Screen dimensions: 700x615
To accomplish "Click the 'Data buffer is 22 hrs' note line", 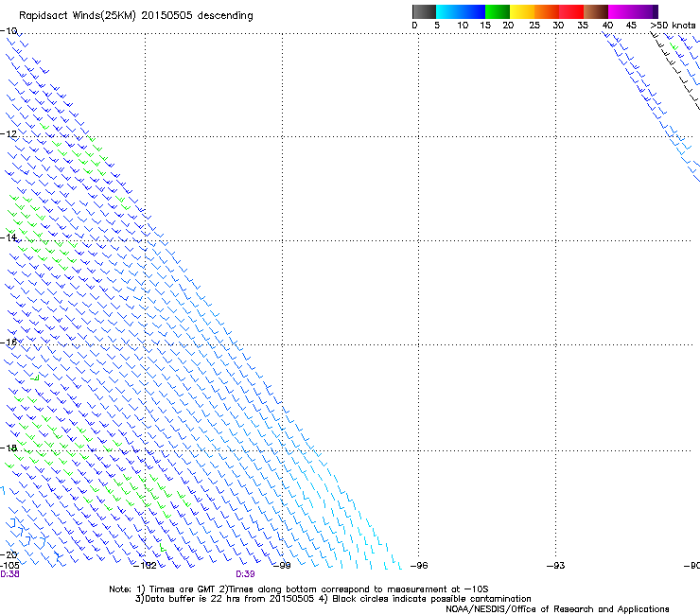I will coord(333,599).
